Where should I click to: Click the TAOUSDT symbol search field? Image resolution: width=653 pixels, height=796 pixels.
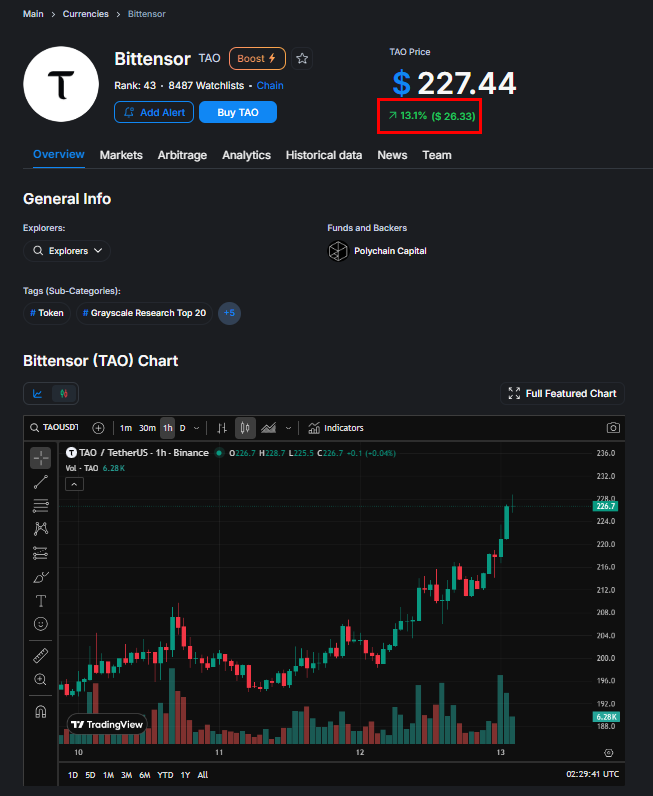point(54,427)
